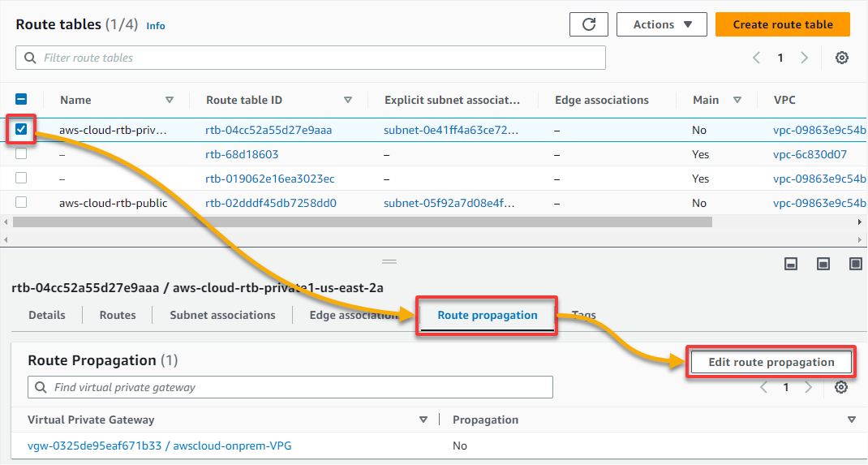The width and height of the screenshot is (868, 465).
Task: Click the search icon in Filter route tables
Action: (x=30, y=58)
